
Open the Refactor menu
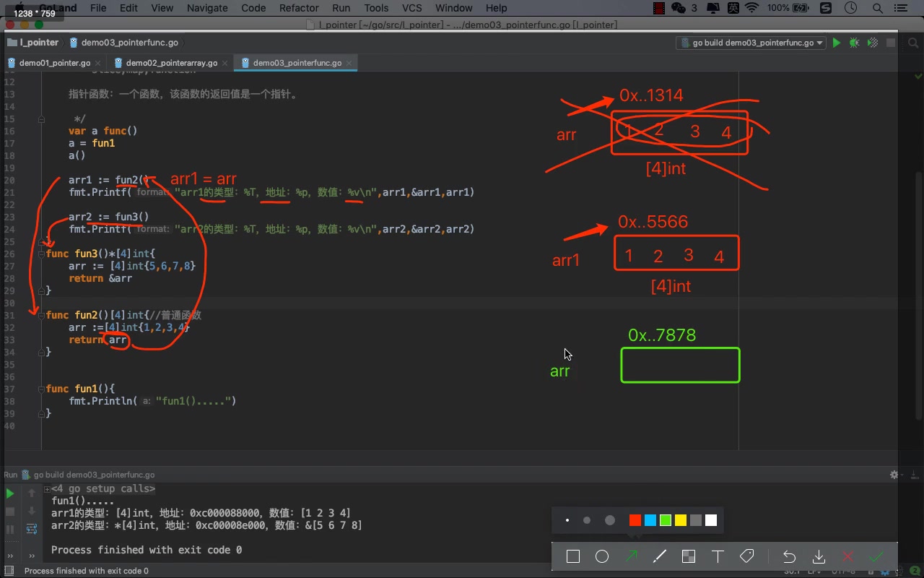coord(299,8)
